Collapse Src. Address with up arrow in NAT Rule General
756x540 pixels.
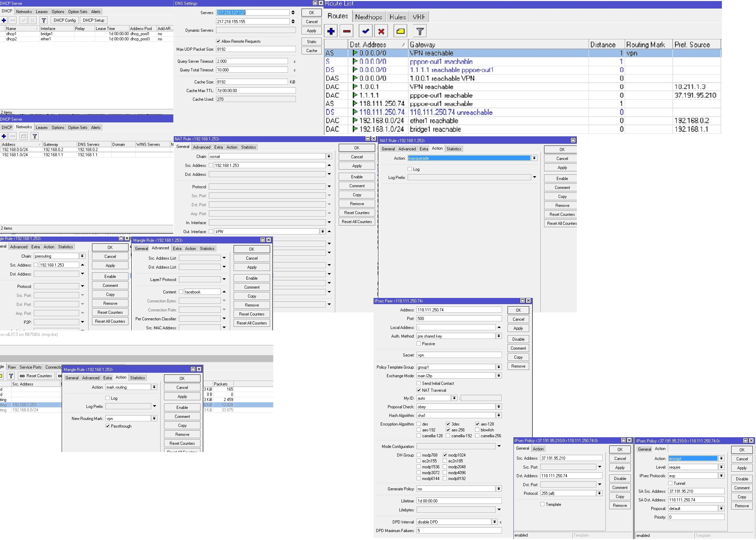click(x=329, y=165)
